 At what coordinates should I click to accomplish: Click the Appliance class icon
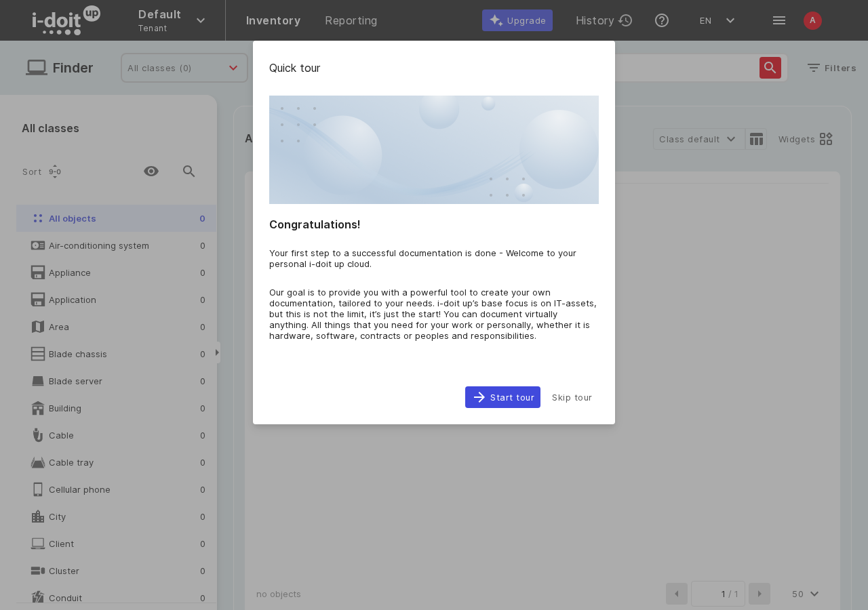38,272
